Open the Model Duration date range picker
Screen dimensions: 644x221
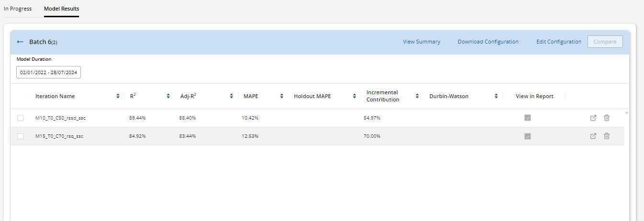pos(49,72)
